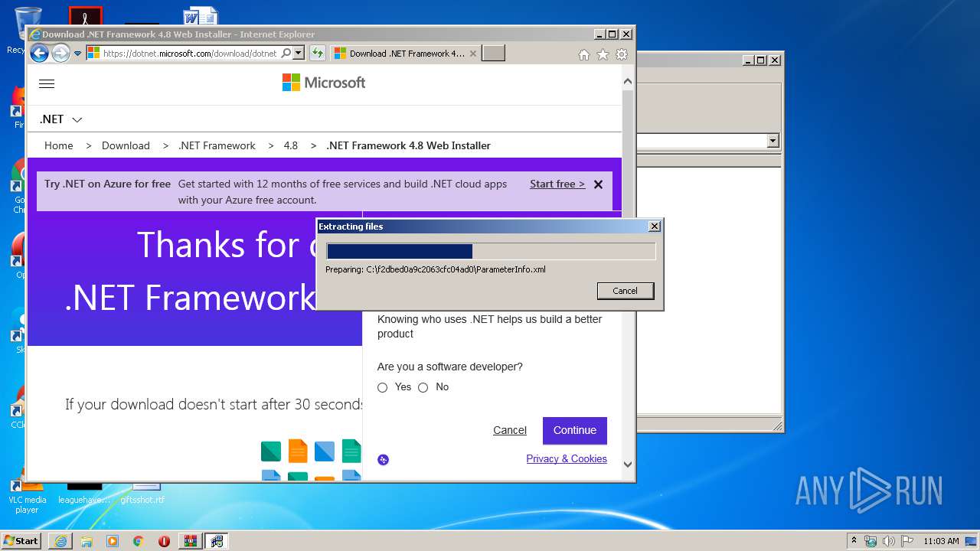The width and height of the screenshot is (980, 551).
Task: Click the extraction progress bar
Action: pos(491,252)
